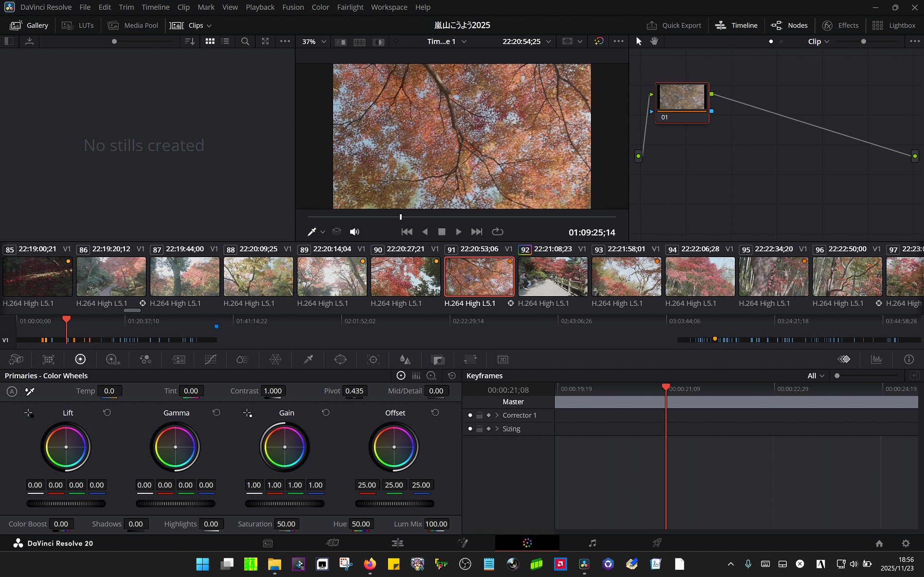Open the Playback menu
The height and width of the screenshot is (577, 924).
(x=260, y=7)
